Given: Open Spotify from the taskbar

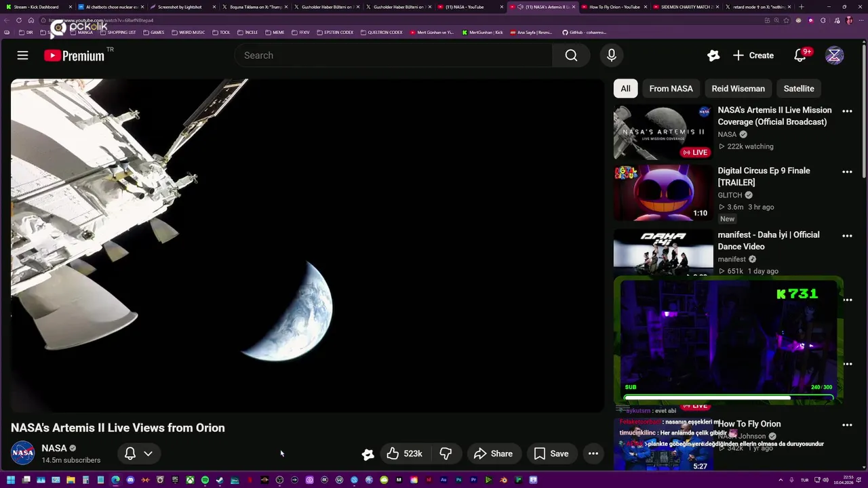Looking at the screenshot, I should point(205,480).
